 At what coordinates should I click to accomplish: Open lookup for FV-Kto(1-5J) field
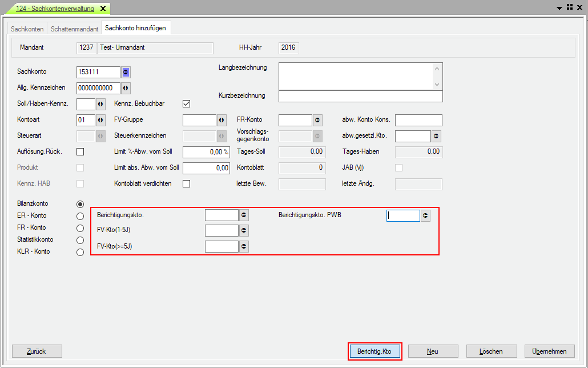(x=244, y=231)
